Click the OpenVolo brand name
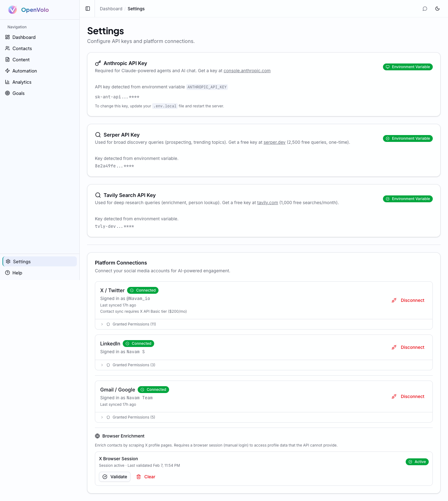Viewport: 448px width, 501px height. tap(35, 10)
